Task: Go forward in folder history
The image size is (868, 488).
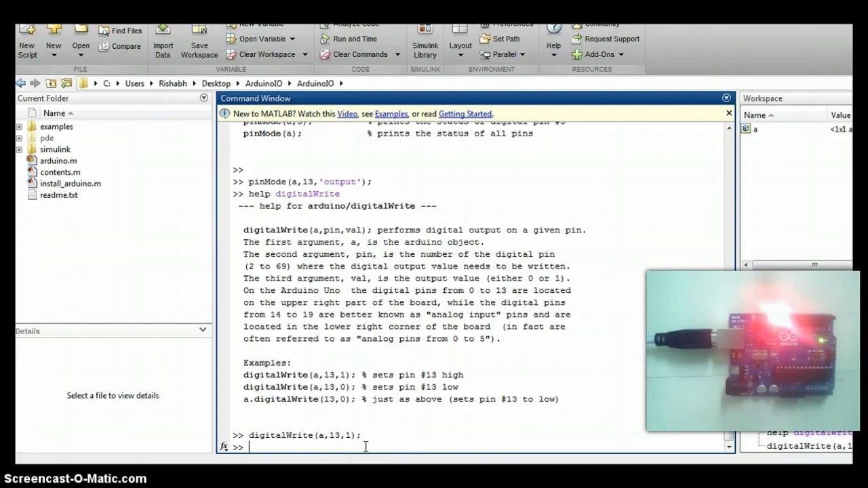Action: point(35,83)
